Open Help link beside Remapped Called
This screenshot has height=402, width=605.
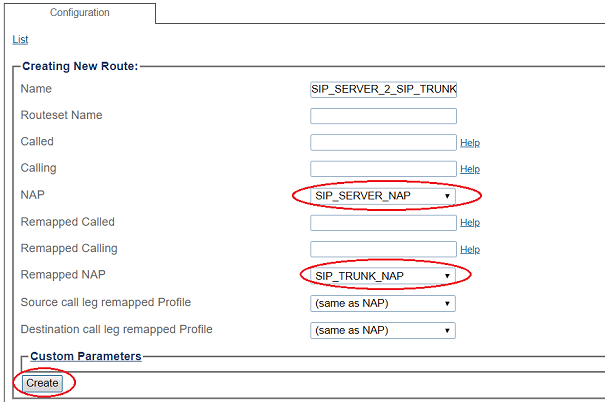pos(470,223)
